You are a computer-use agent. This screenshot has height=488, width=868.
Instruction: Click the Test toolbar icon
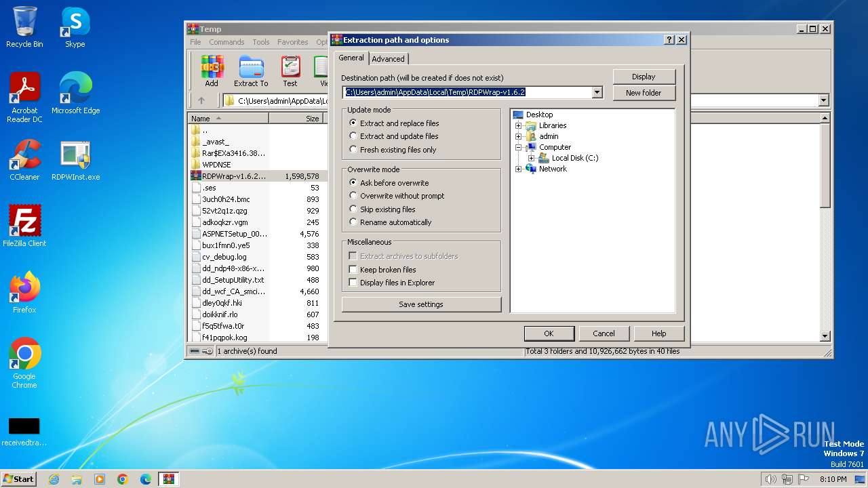(x=290, y=71)
